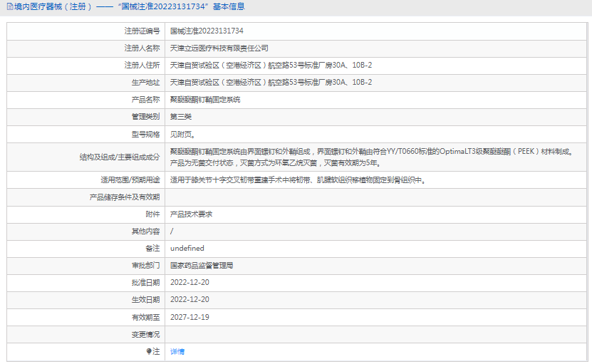
Task: Click the 产品名称 label
Action: point(146,100)
